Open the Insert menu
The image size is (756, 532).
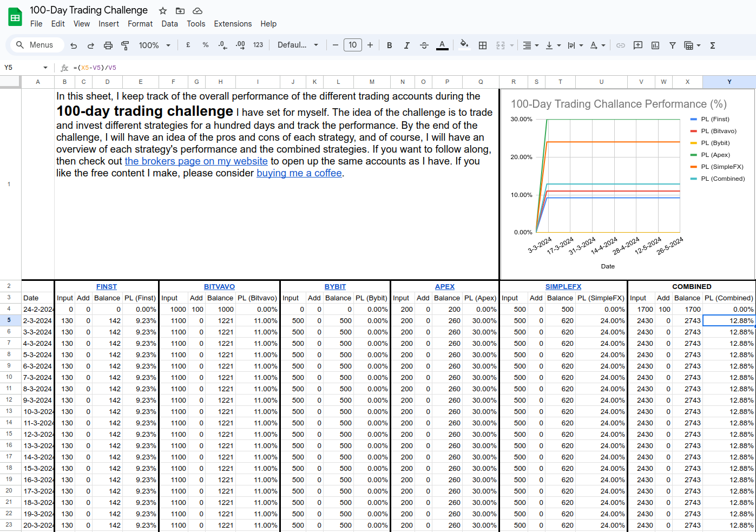[109, 24]
